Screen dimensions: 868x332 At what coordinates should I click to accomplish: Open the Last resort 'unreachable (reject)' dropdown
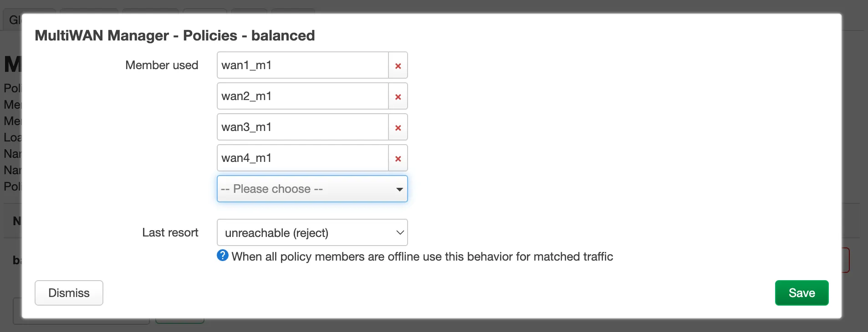(x=305, y=232)
